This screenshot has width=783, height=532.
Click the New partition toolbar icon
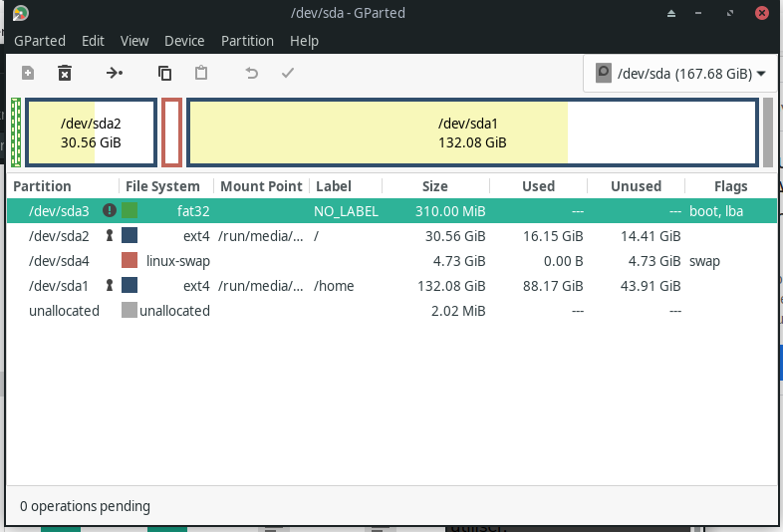(28, 74)
